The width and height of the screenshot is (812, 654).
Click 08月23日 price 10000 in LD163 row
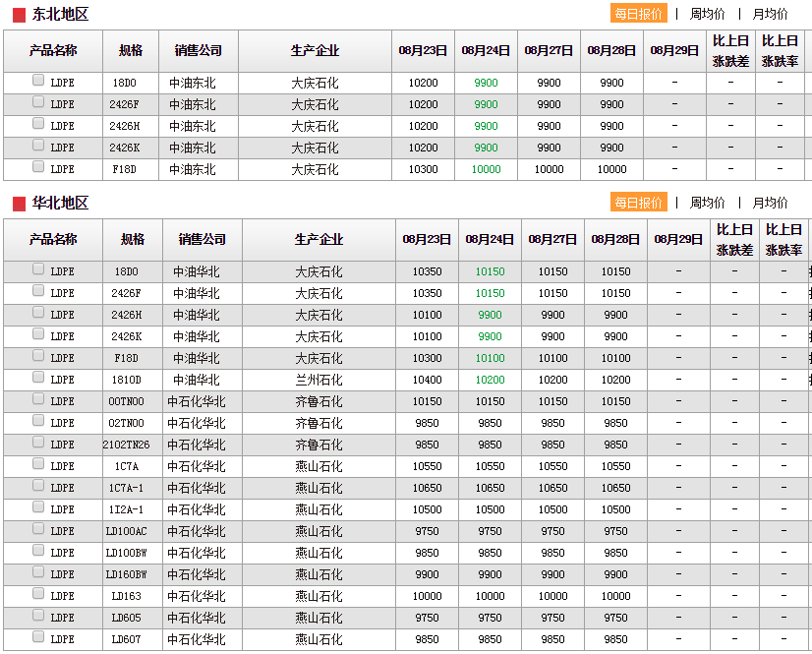pyautogui.click(x=428, y=597)
